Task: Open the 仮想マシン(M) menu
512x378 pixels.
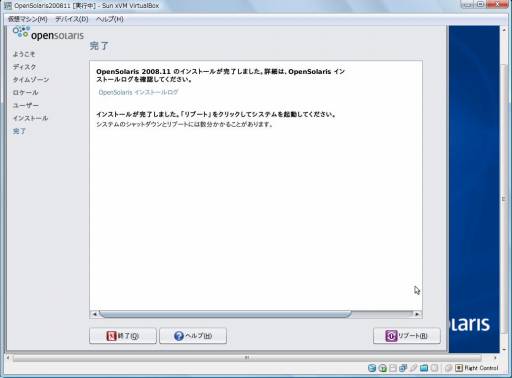Action: (x=28, y=19)
